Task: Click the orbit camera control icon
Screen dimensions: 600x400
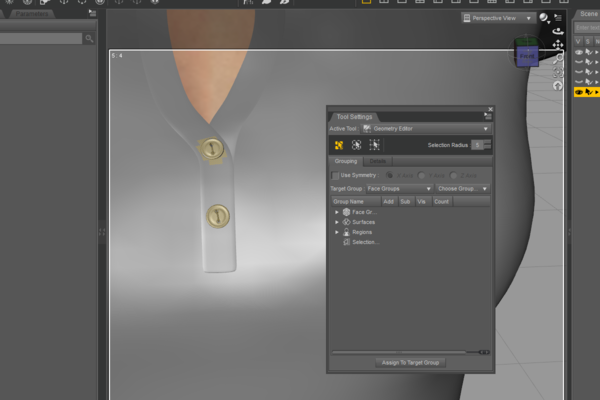Action: point(558,31)
